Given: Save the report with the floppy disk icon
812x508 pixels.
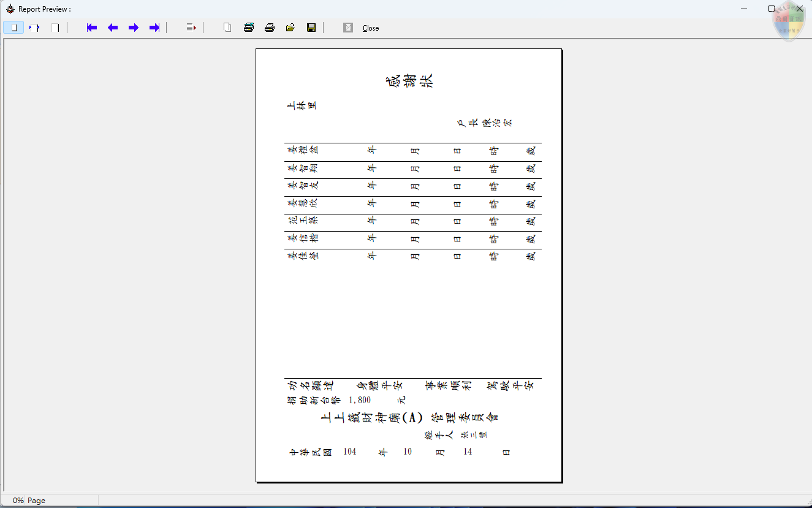Looking at the screenshot, I should 311,28.
